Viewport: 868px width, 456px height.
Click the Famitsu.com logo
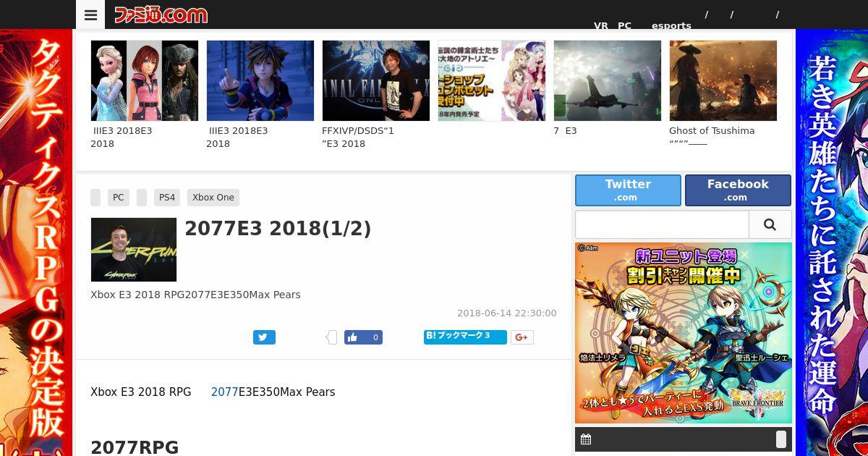point(161,14)
